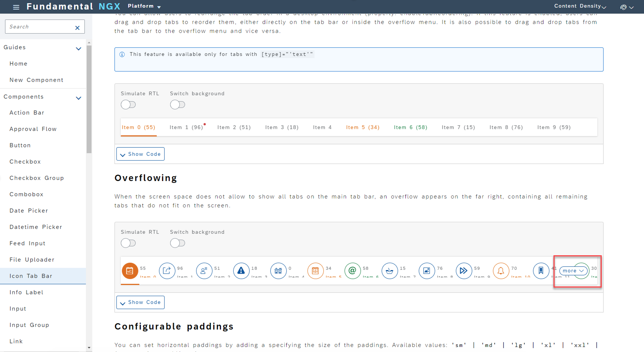Click the @ mention icon tab Item 6
Screen dimensions: 644x352
pyautogui.click(x=352, y=271)
